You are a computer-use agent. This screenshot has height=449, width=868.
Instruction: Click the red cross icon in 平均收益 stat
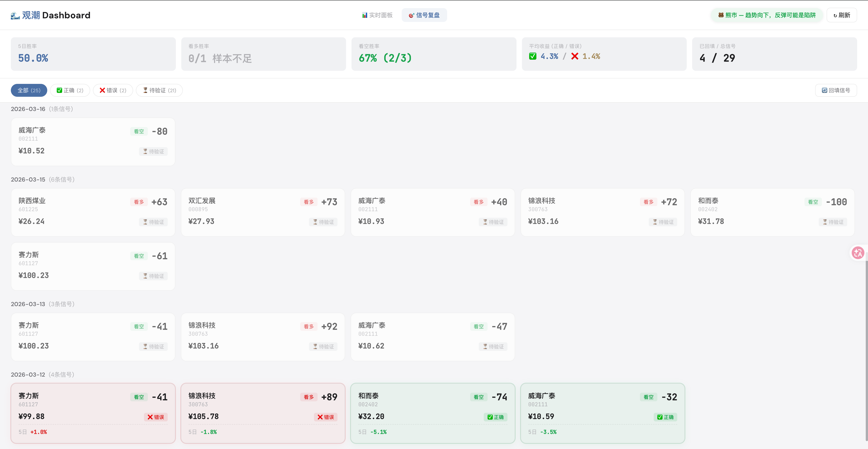tap(575, 56)
